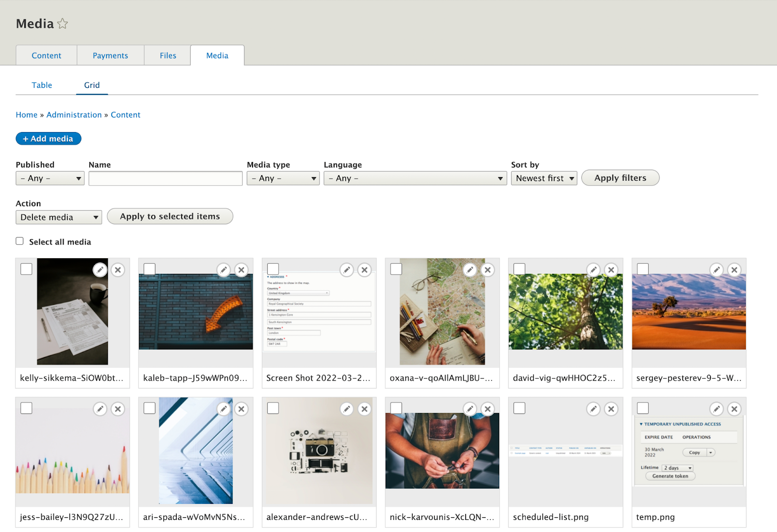Viewport: 777px width, 532px height.
Task: Open the Action Delete media dropdown
Action: click(59, 217)
